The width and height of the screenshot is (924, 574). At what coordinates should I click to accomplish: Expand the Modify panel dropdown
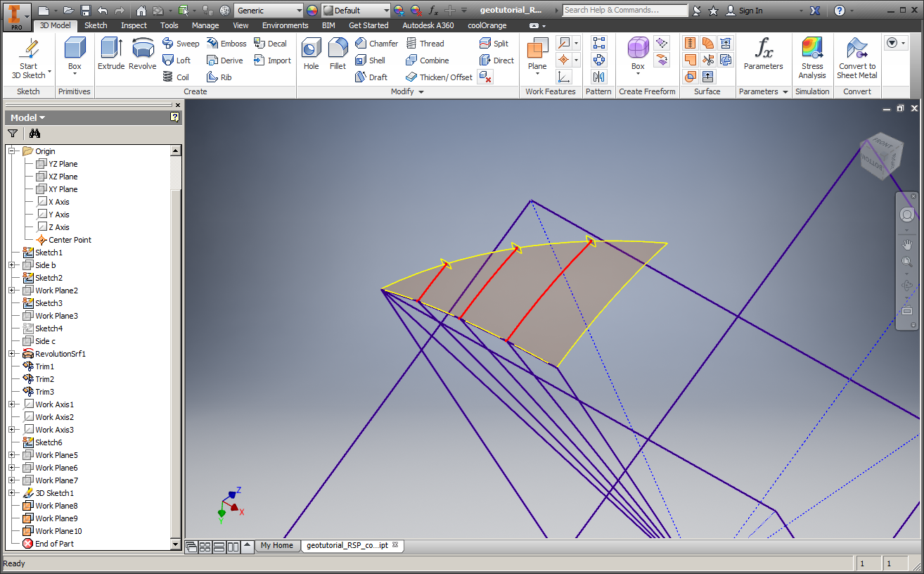click(x=421, y=92)
